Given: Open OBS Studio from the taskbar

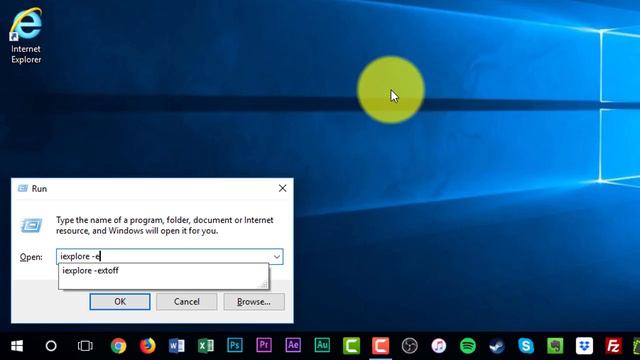Looking at the screenshot, I should [x=409, y=346].
